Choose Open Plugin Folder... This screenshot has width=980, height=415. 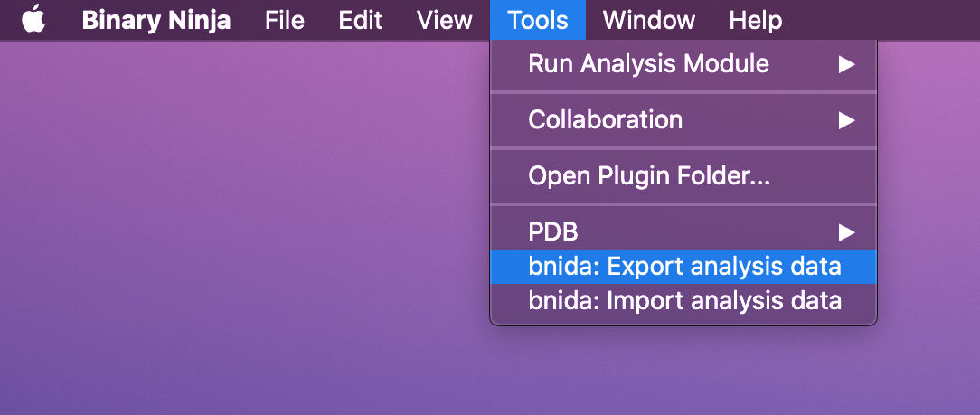683,176
